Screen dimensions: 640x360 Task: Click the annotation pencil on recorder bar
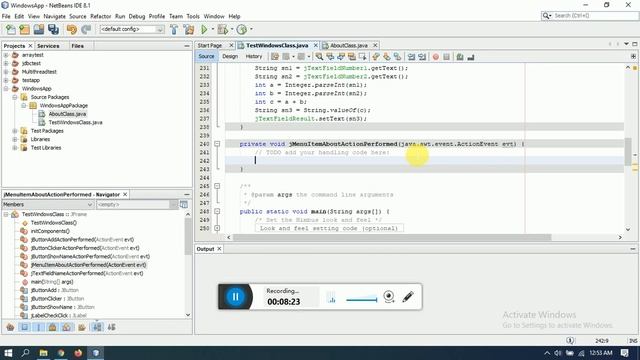[408, 296]
